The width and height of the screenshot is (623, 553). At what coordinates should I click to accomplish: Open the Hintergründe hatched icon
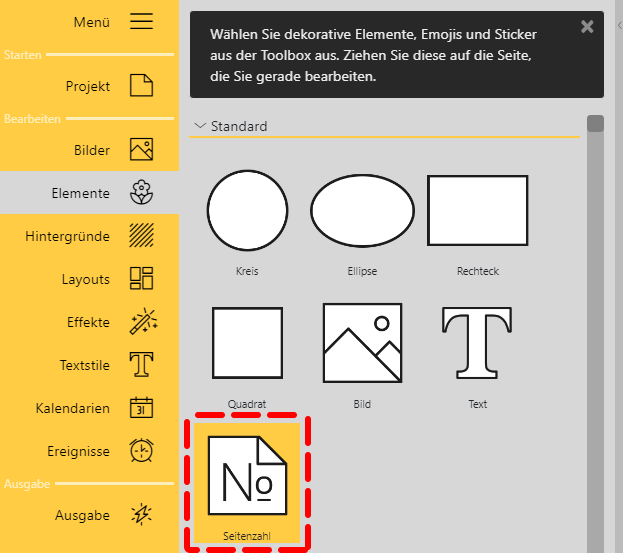point(141,235)
